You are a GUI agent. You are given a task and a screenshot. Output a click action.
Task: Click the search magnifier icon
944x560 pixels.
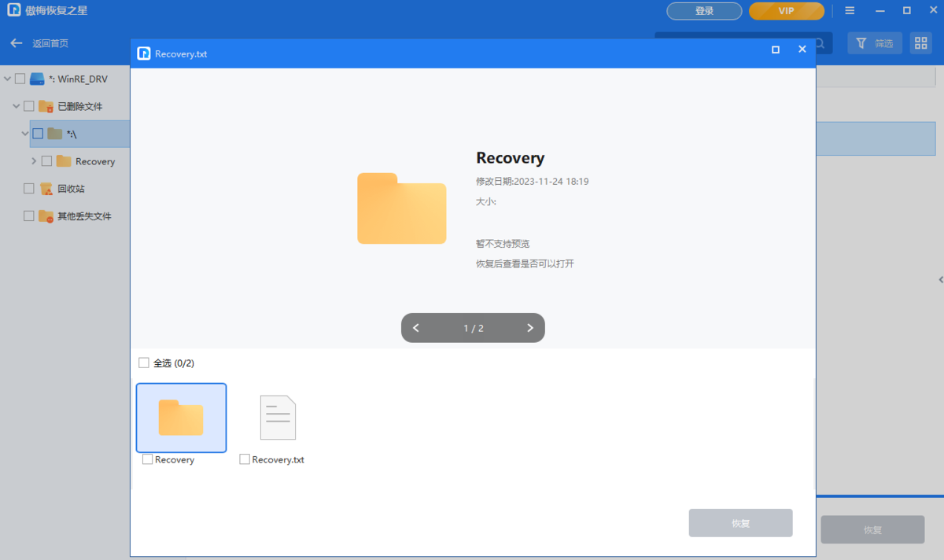[820, 43]
